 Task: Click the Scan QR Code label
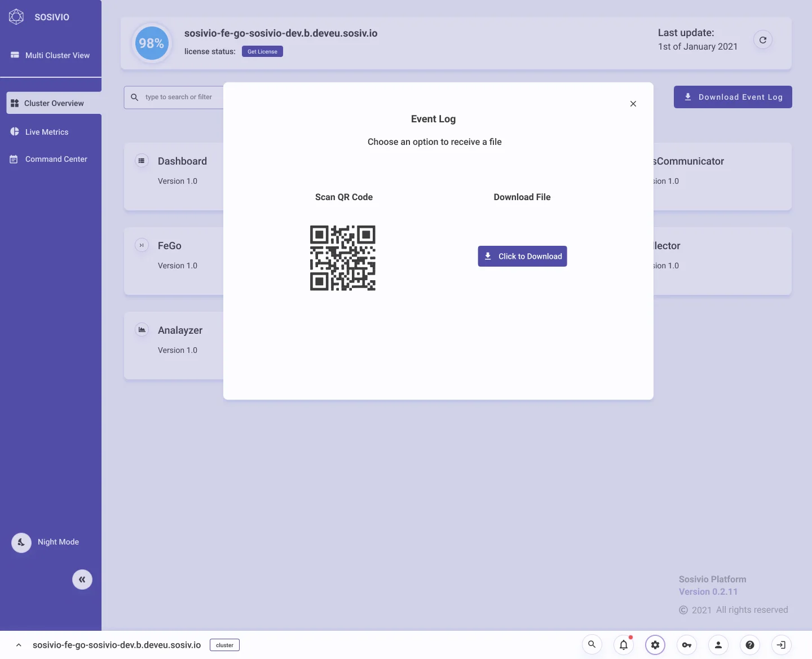344,197
